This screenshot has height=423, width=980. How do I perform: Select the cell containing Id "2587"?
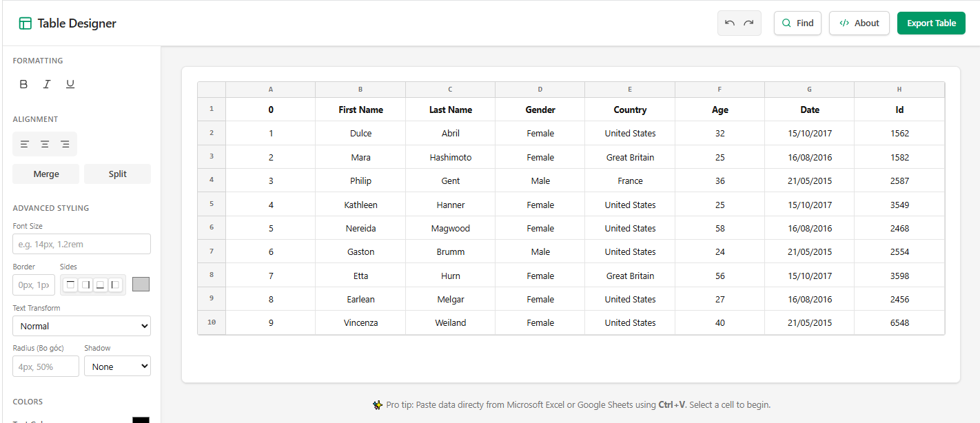click(899, 181)
